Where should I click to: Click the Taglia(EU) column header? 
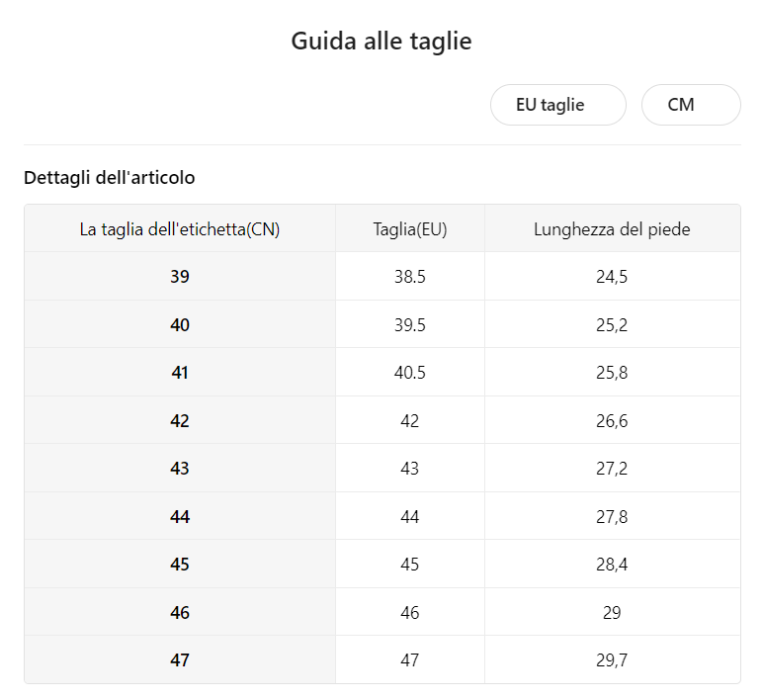(410, 228)
